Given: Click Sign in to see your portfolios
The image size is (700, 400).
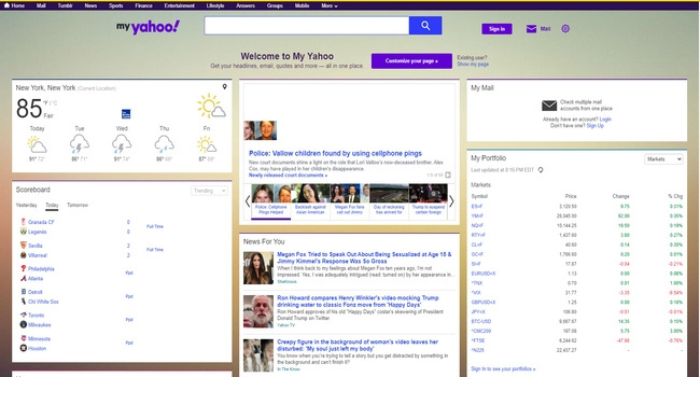Looking at the screenshot, I should [x=503, y=369].
